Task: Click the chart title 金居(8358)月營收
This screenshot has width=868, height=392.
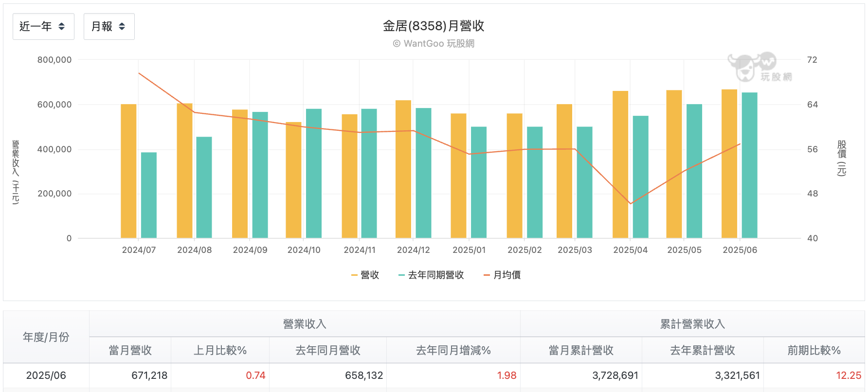Action: 434,26
